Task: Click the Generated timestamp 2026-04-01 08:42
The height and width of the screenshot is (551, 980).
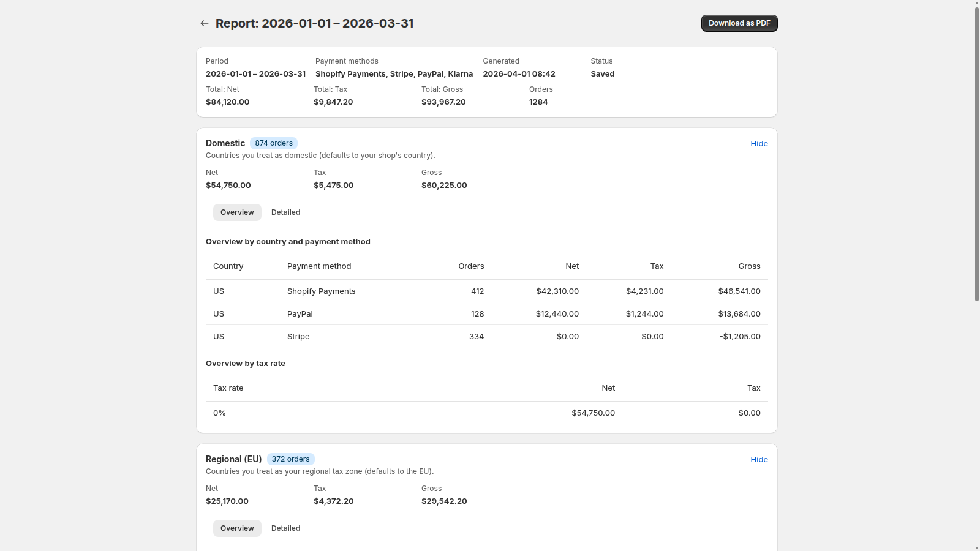Action: tap(519, 73)
